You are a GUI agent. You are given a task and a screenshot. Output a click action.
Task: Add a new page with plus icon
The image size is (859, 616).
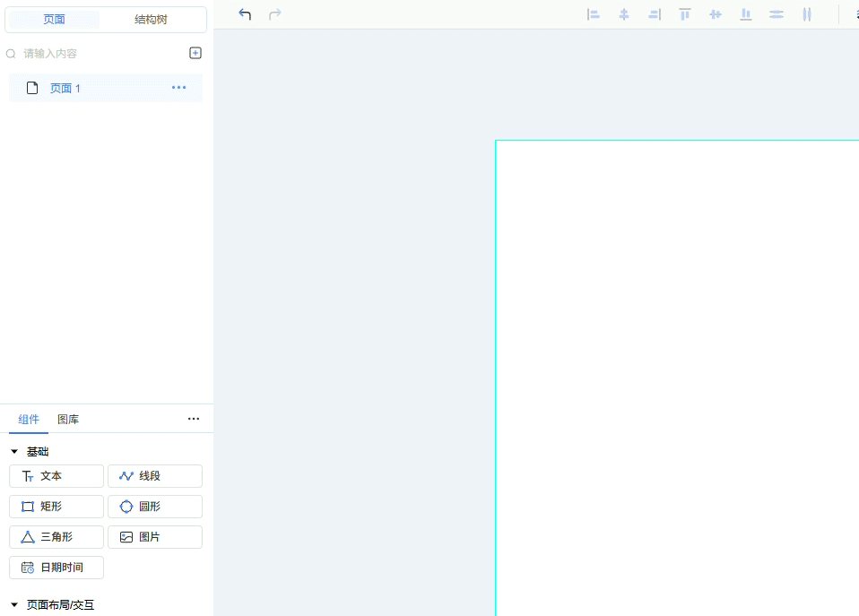point(195,53)
